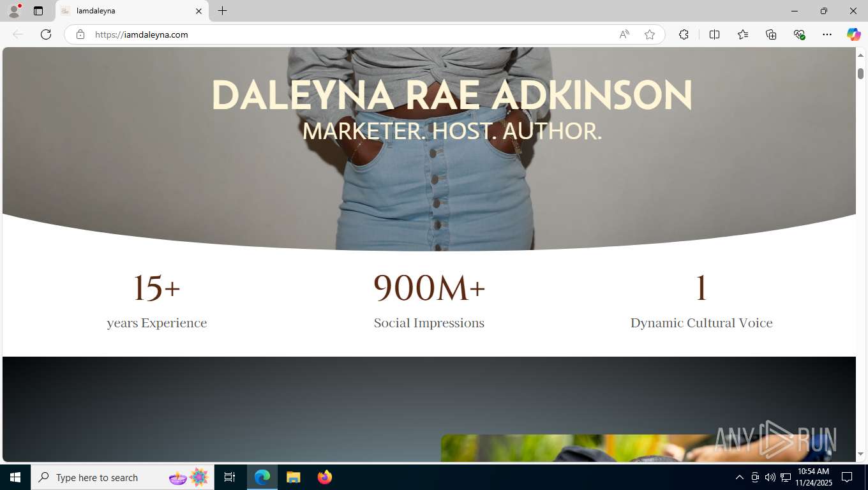This screenshot has height=490, width=868.
Task: Open the Collections icon
Action: point(771,34)
